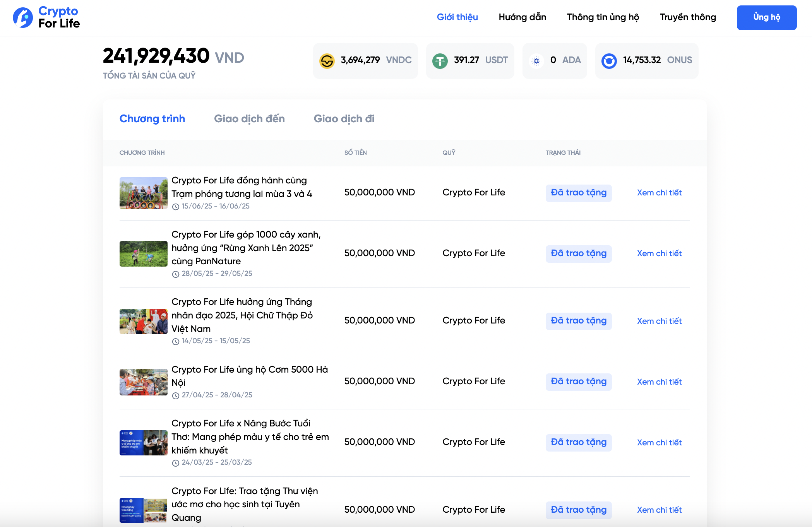
Task: View details of Cơm 5000 Hà Nội program
Action: tap(660, 382)
